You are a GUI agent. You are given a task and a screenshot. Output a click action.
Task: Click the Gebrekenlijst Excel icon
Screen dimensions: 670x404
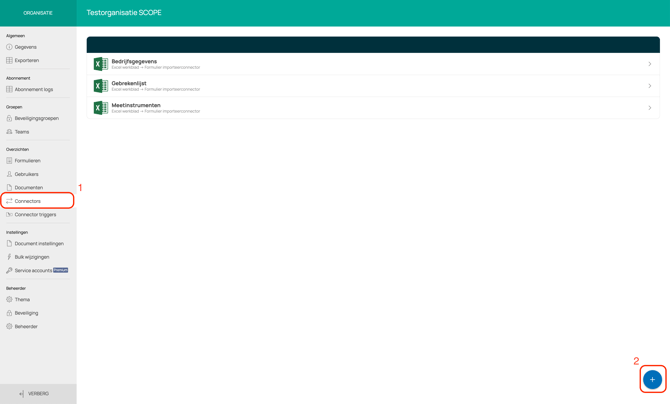[100, 86]
